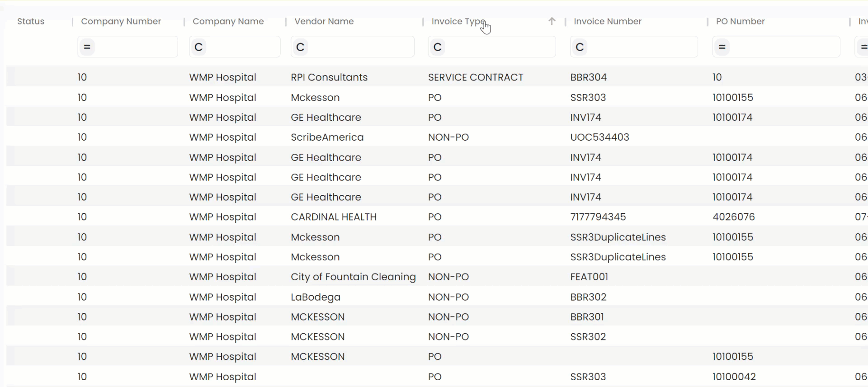This screenshot has width=868, height=387.
Task: Sort by the Vendor Name column header
Action: pyautogui.click(x=324, y=21)
